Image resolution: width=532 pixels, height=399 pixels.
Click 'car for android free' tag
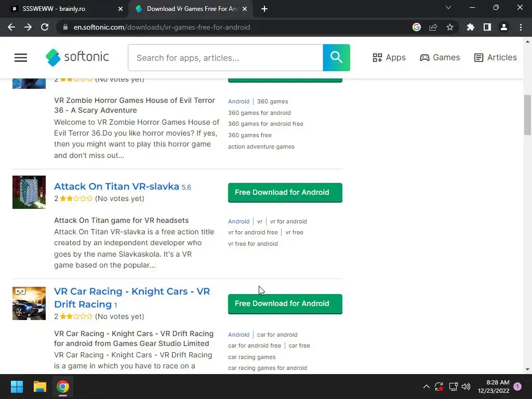(x=255, y=345)
